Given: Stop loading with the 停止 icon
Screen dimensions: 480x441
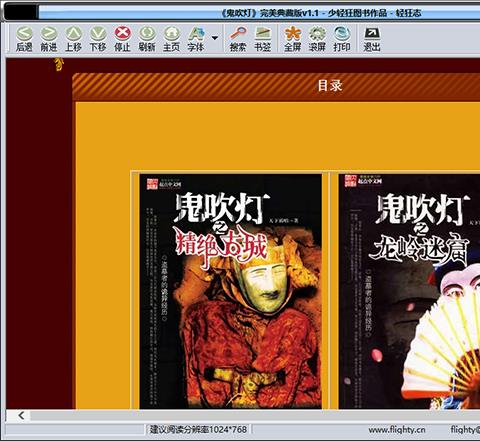Looking at the screenshot, I should 122,39.
